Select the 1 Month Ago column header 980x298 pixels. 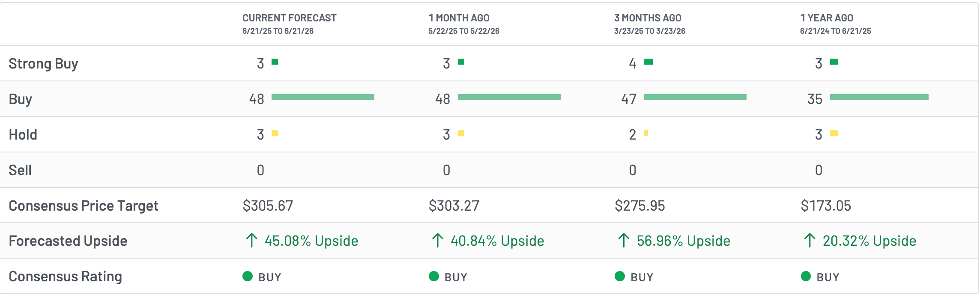tap(459, 18)
